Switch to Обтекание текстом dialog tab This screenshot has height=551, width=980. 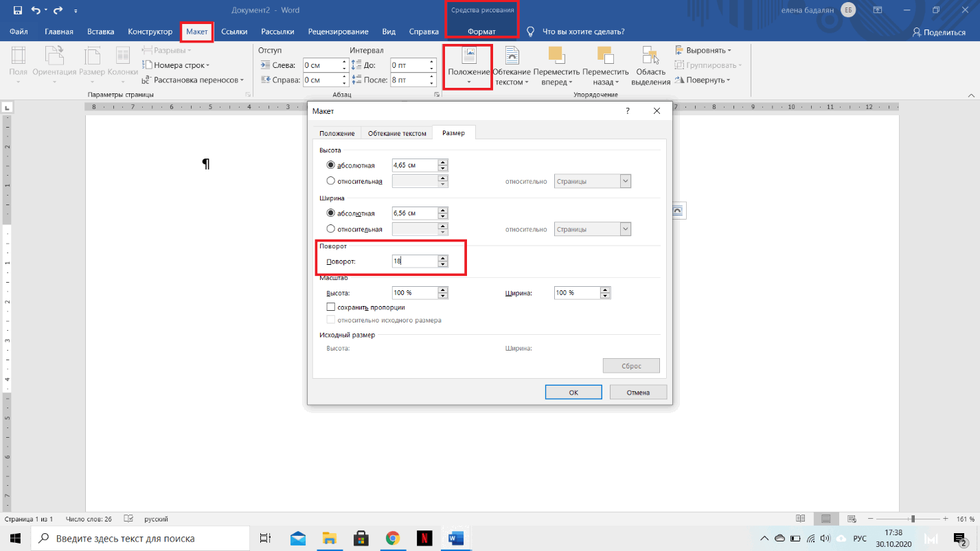click(397, 133)
